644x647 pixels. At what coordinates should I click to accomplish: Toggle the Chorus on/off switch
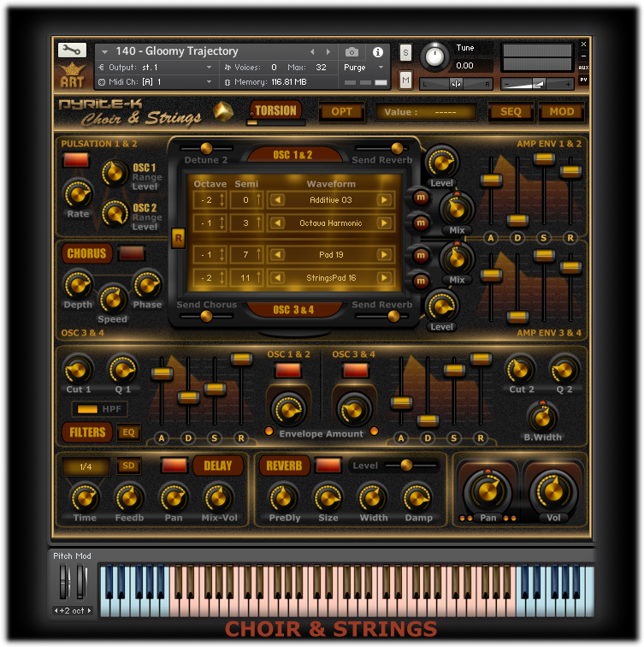coord(131,253)
